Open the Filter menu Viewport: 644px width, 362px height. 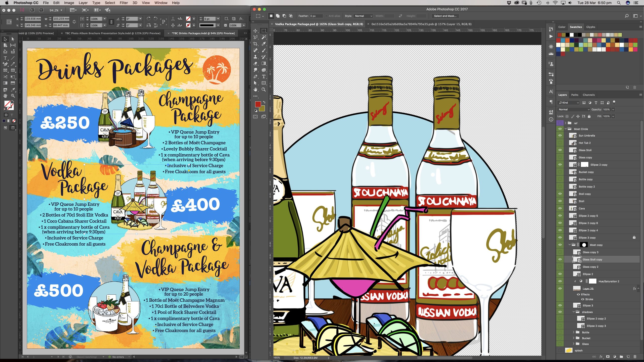124,3
